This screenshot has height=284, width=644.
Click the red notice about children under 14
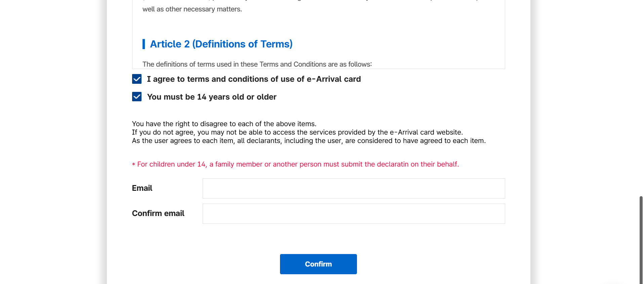(298, 164)
